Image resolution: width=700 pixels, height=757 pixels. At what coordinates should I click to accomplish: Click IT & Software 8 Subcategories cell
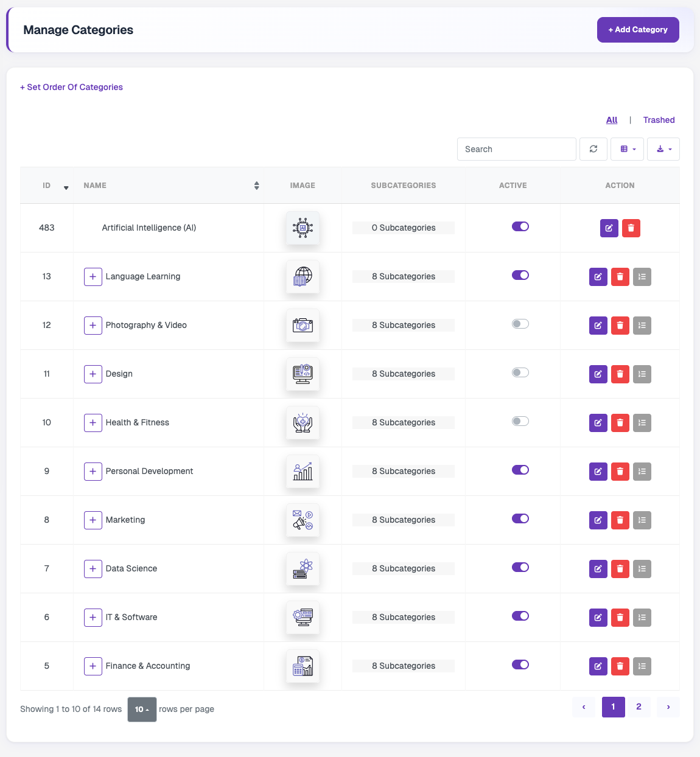(404, 617)
